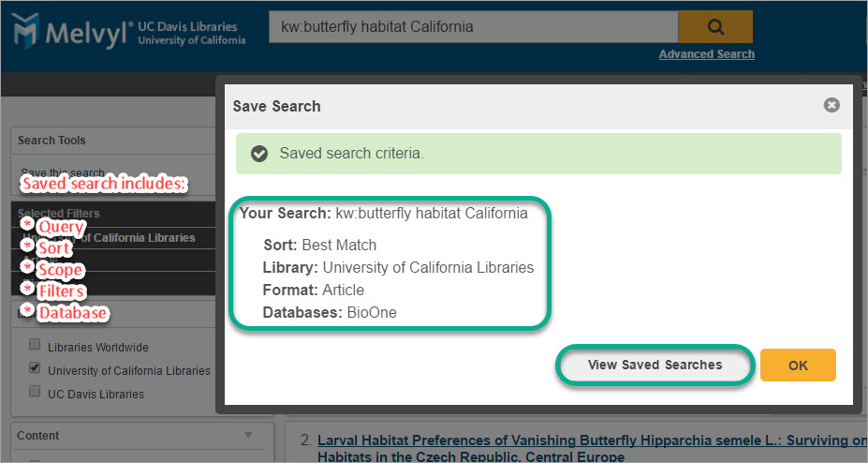868x463 pixels.
Task: Open the Larval Habitat Preferences article link
Action: coord(592,448)
